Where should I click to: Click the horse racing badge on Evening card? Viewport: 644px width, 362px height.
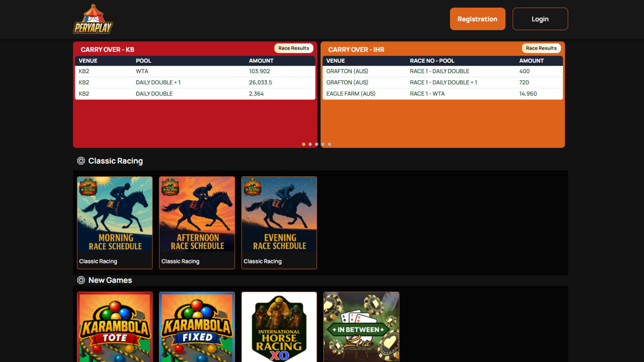[252, 187]
